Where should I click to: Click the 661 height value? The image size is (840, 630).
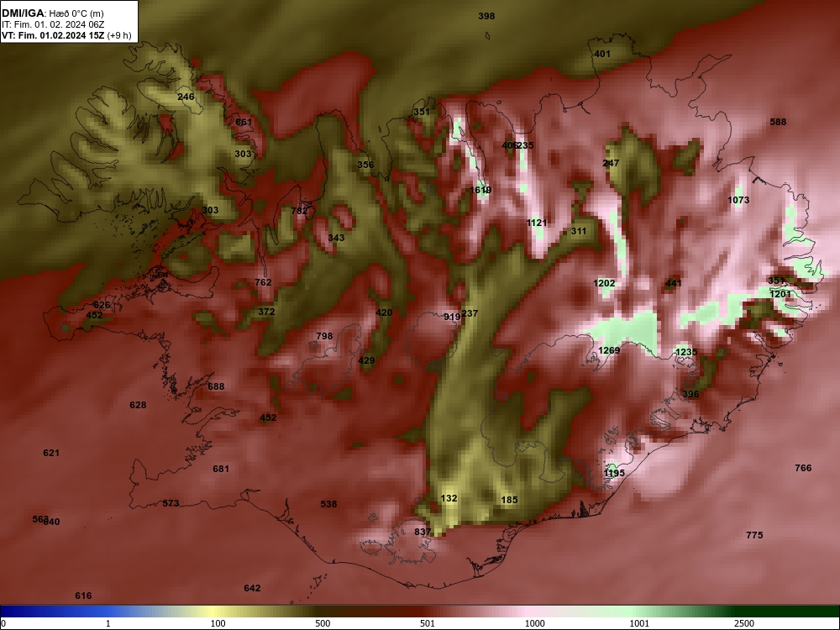(x=244, y=122)
